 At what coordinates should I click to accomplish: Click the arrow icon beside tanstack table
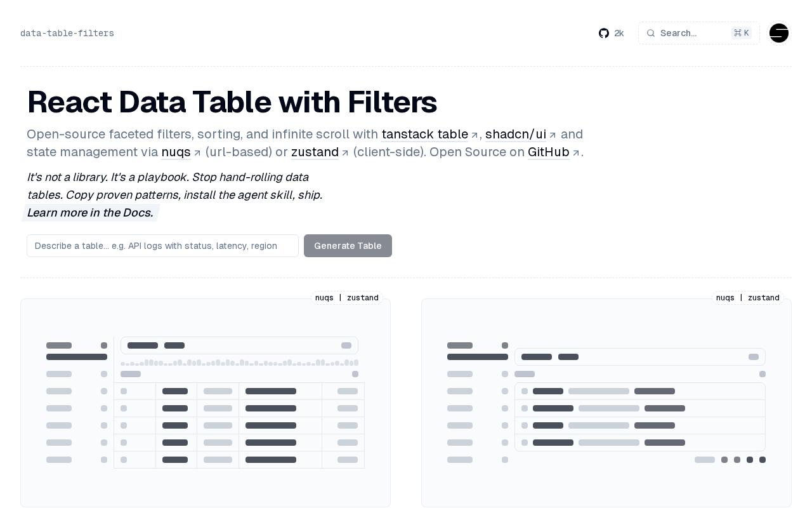click(x=475, y=135)
